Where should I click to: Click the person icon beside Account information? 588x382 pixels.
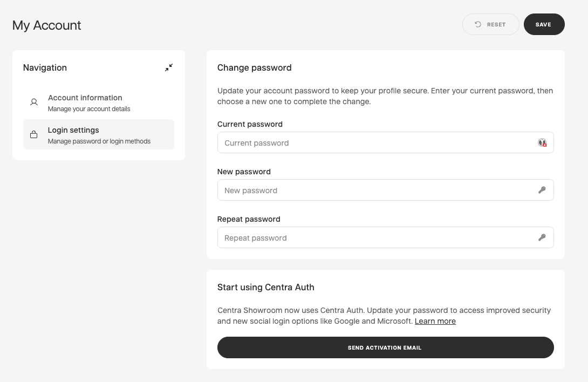[33, 102]
